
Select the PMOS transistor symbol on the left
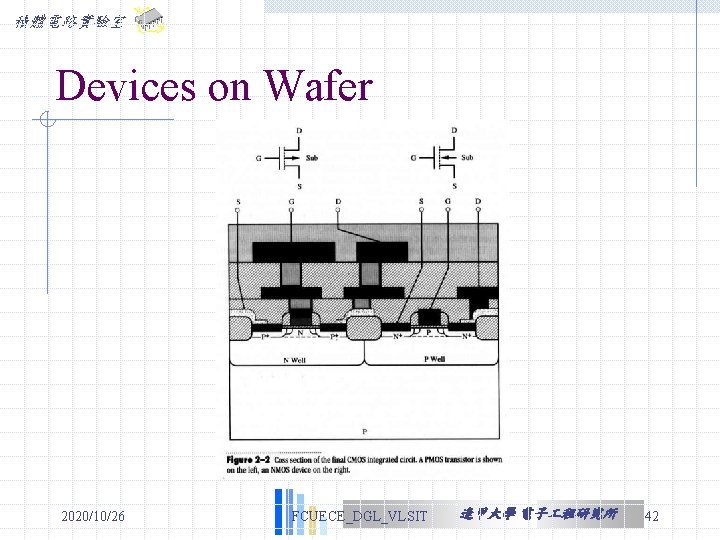click(287, 158)
